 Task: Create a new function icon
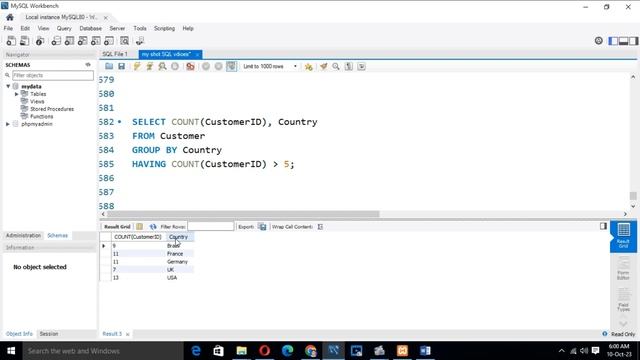[109, 41]
